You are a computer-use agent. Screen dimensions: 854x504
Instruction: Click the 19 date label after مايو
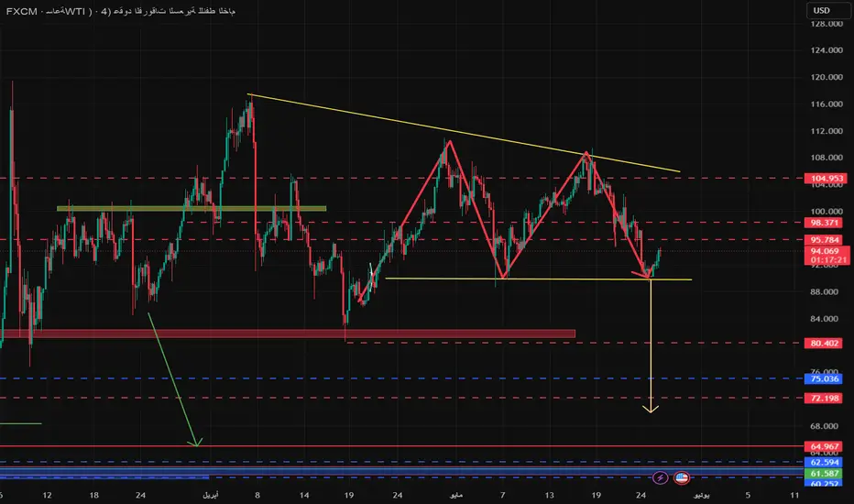coord(597,495)
